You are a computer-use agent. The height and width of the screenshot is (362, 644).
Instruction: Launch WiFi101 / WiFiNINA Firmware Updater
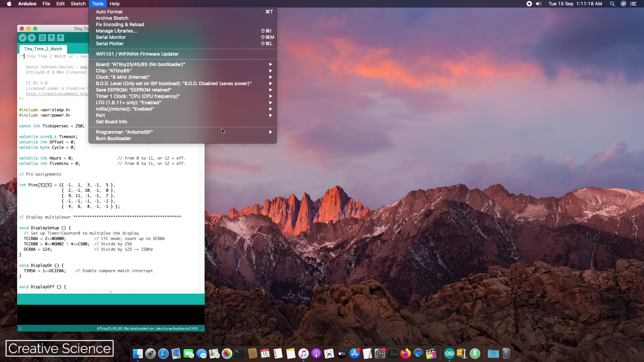[x=183, y=54]
